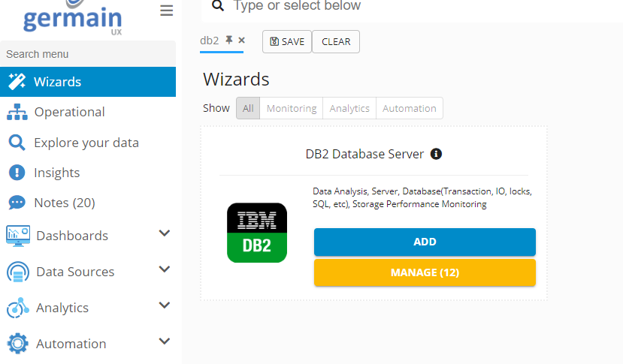Select the Wizards menu item
The height and width of the screenshot is (364, 623).
[x=57, y=82]
